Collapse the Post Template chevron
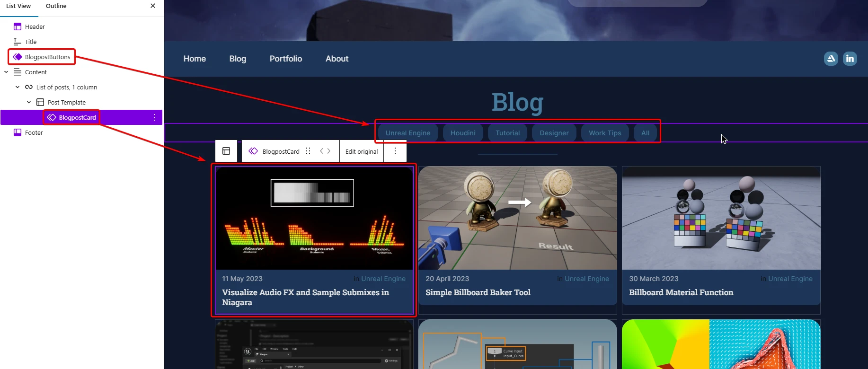868x369 pixels. 29,102
